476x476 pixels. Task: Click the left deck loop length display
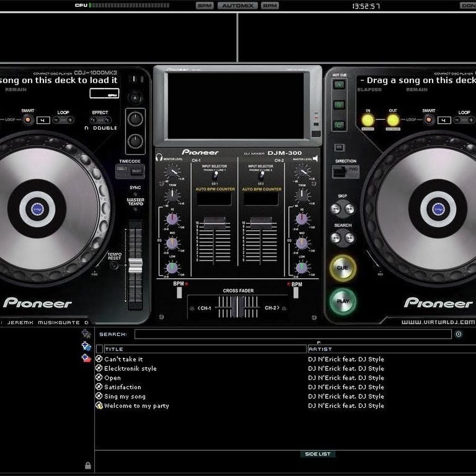pyautogui.click(x=43, y=120)
